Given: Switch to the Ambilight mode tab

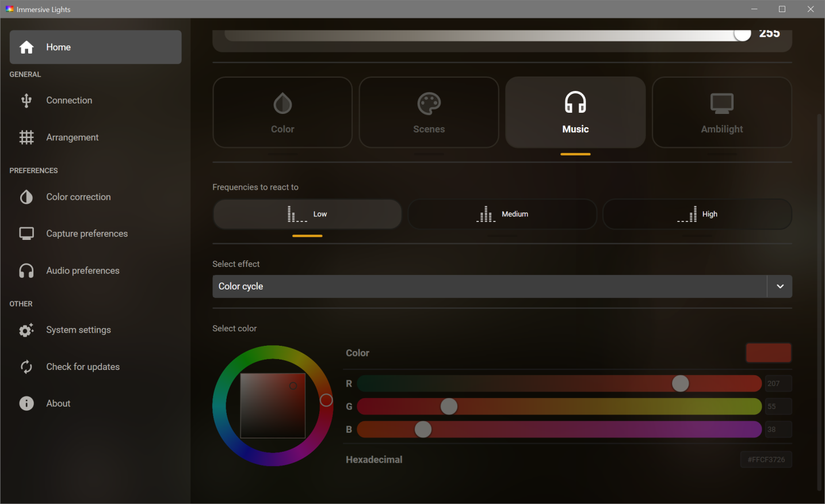Looking at the screenshot, I should click(x=721, y=113).
